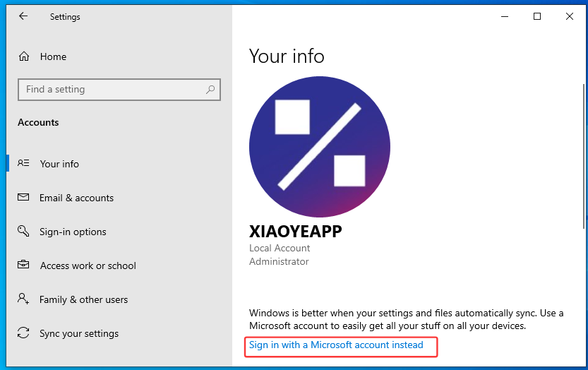Go to Sign-in options

pyautogui.click(x=73, y=232)
